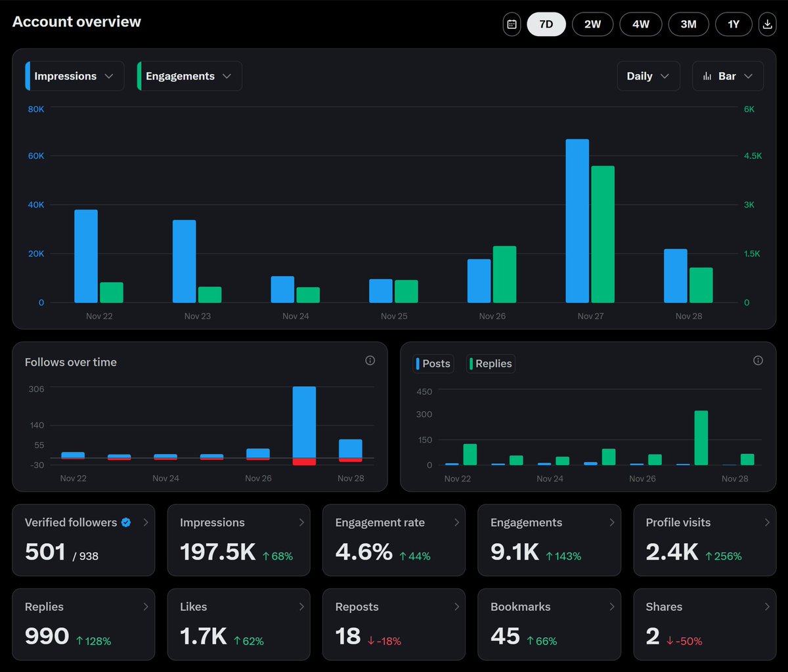Open Engagements card chevron arrow
Viewport: 788px width, 672px height.
click(612, 522)
